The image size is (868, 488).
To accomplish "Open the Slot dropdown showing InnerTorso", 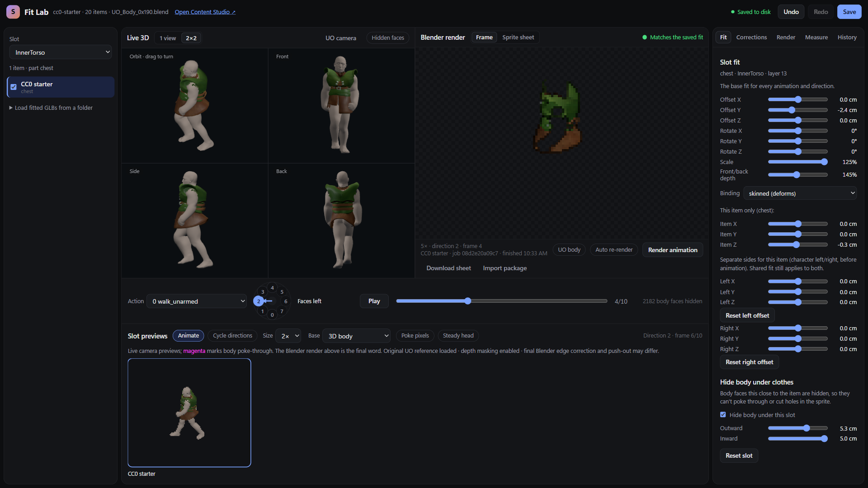I will point(61,52).
